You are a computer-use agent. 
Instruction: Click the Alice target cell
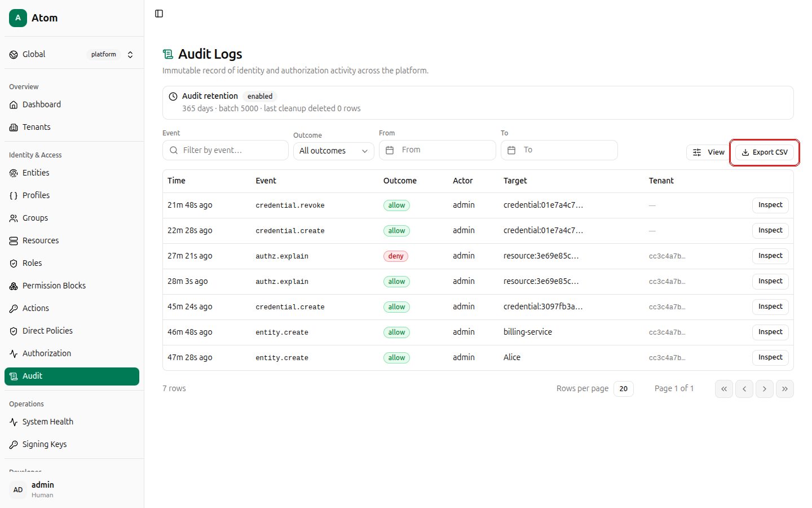[x=512, y=357]
